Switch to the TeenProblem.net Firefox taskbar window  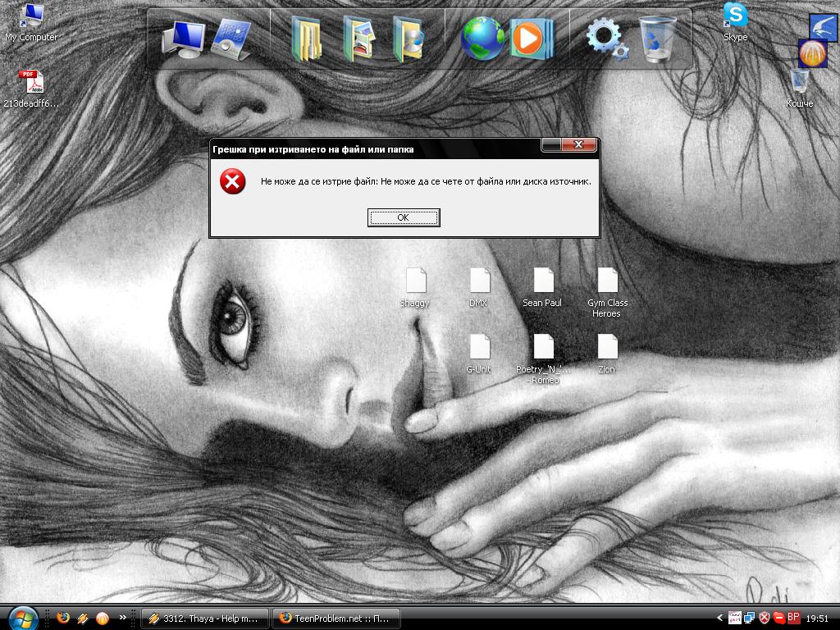(x=338, y=619)
